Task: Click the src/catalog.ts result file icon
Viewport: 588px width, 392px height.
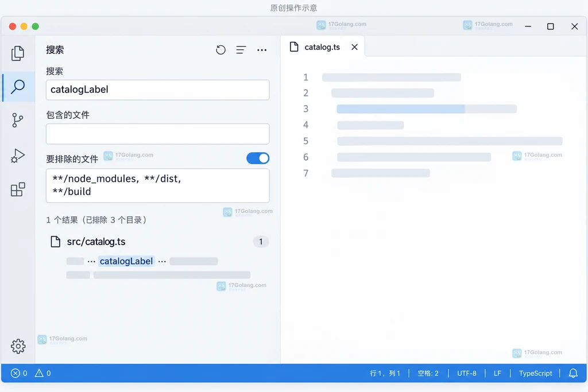Action: [x=56, y=242]
